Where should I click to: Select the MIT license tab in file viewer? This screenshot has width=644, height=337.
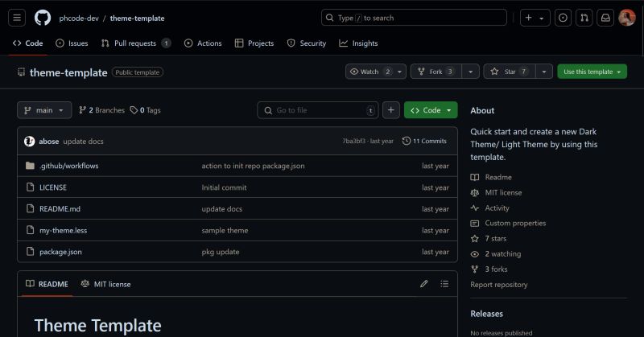[106, 284]
